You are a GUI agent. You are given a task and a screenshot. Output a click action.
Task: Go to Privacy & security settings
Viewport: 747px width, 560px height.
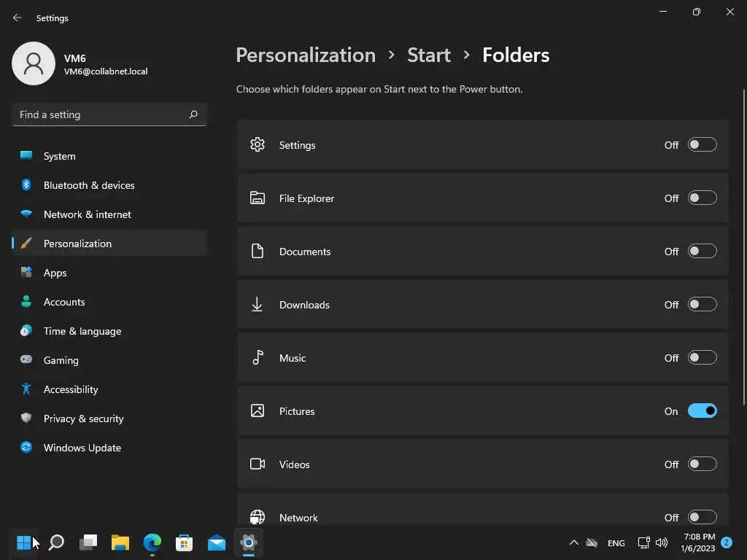tap(83, 419)
